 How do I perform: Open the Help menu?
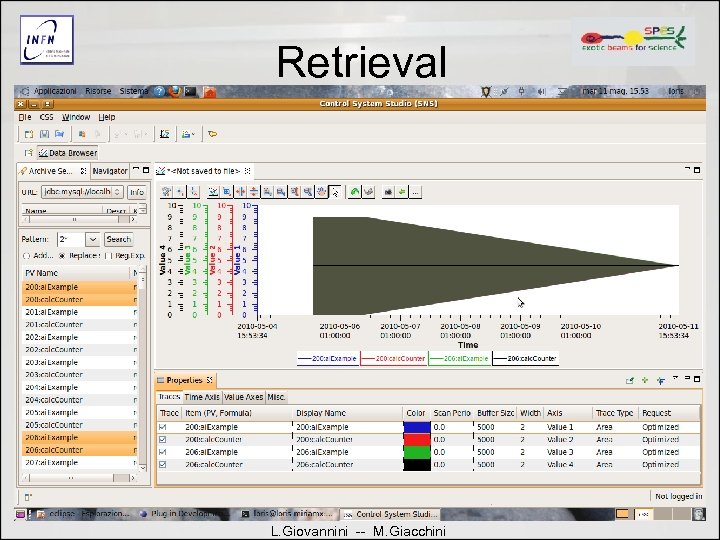click(107, 117)
